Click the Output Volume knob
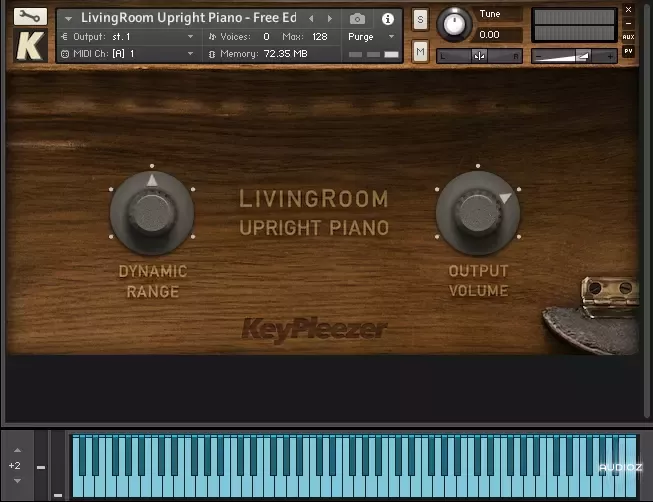 [x=477, y=212]
